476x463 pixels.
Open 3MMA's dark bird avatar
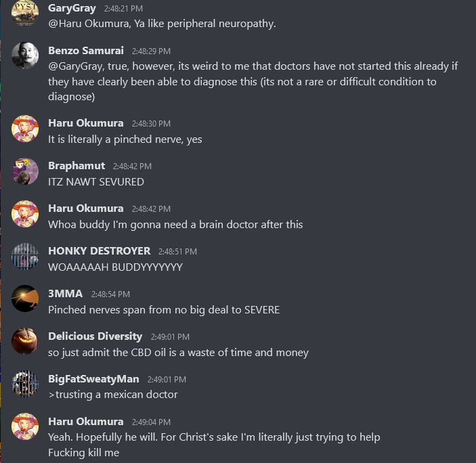click(25, 299)
